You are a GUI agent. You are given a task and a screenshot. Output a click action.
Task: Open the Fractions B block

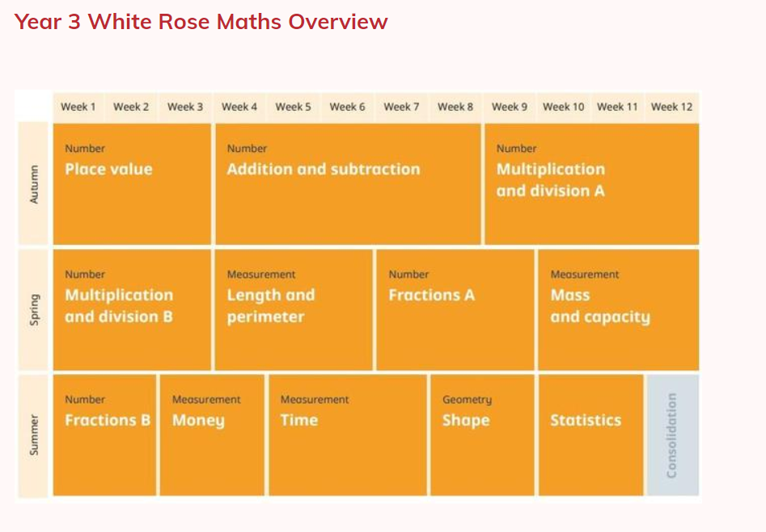click(x=105, y=434)
